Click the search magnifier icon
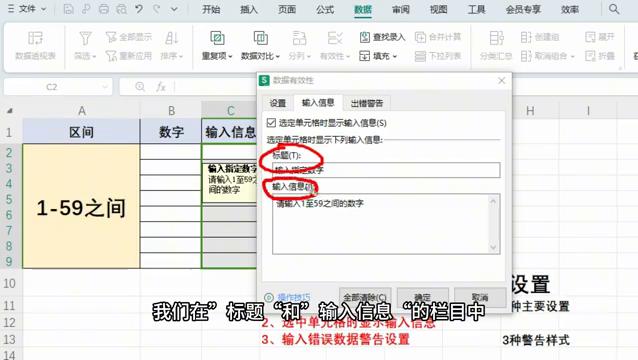The height and width of the screenshot is (360, 638). [x=614, y=9]
